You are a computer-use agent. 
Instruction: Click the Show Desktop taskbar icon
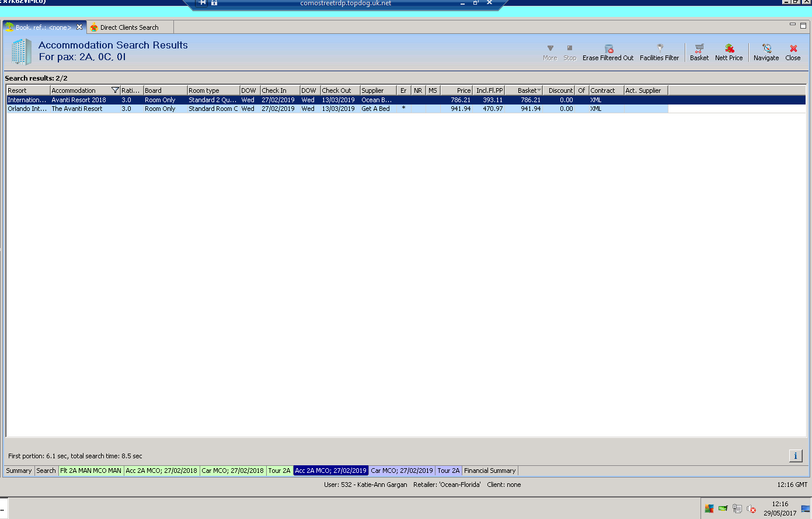coord(806,508)
